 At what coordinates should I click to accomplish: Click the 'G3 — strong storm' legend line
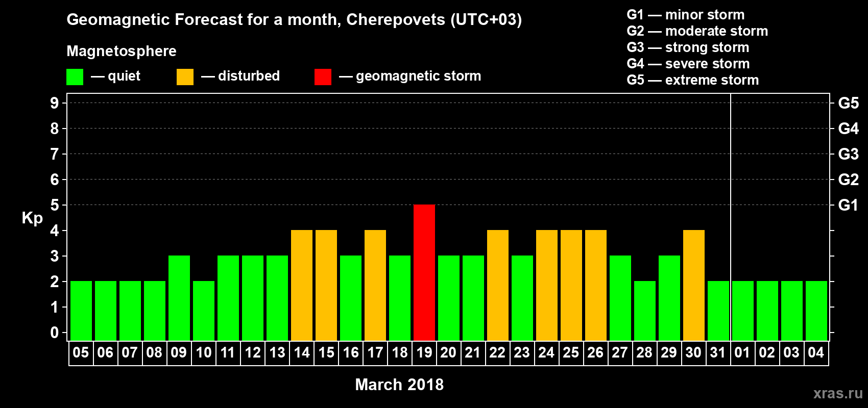click(x=688, y=47)
